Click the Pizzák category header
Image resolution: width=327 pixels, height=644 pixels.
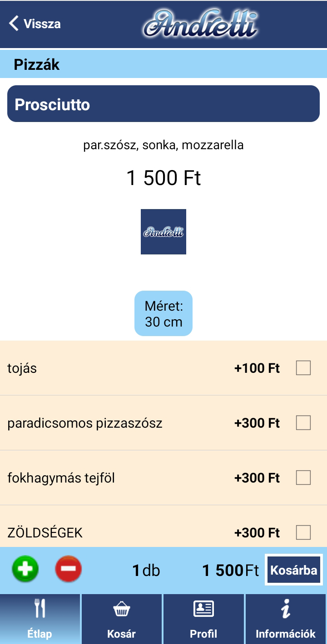[x=37, y=64]
